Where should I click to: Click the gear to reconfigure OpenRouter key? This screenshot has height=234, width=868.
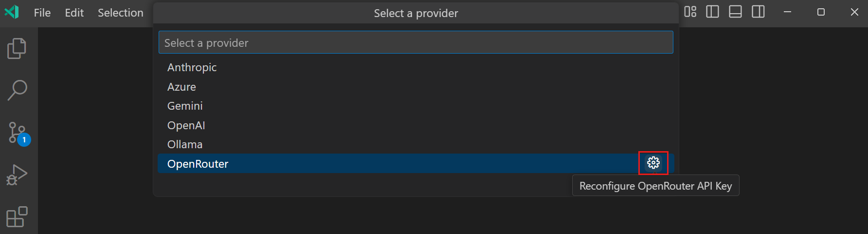tap(653, 163)
